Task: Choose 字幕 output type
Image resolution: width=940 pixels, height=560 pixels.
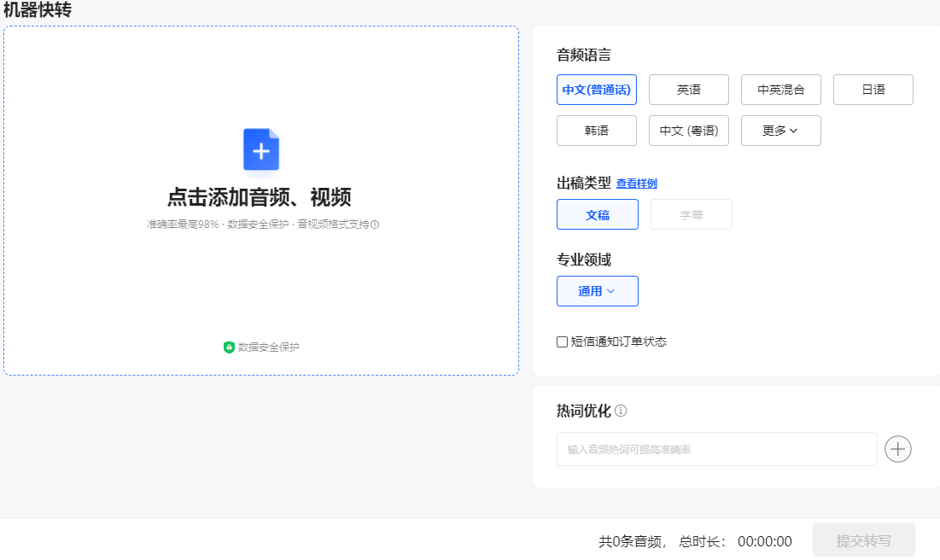Action: pyautogui.click(x=692, y=214)
